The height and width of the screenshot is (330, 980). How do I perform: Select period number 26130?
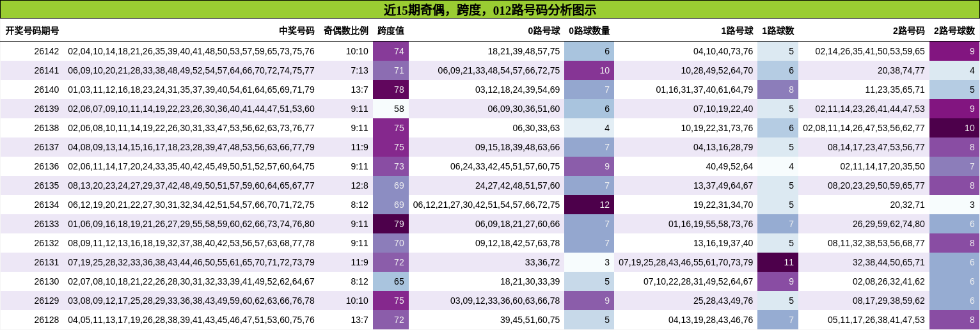(47, 281)
